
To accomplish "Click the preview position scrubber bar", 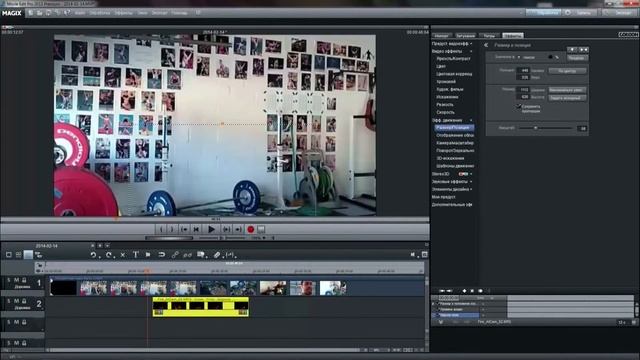I will coord(215,220).
